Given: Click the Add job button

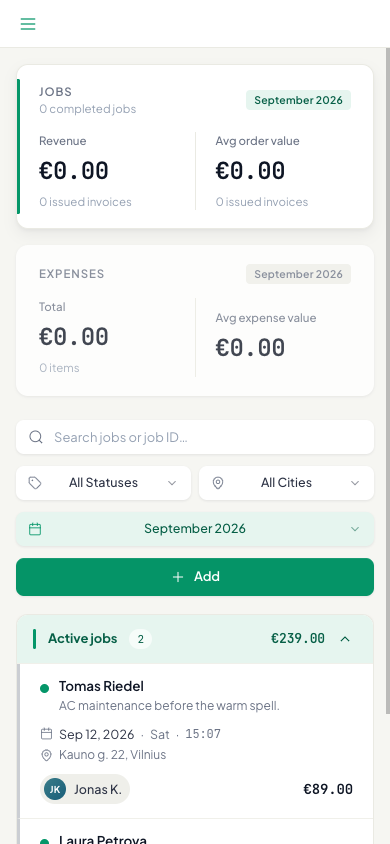Looking at the screenshot, I should point(195,576).
